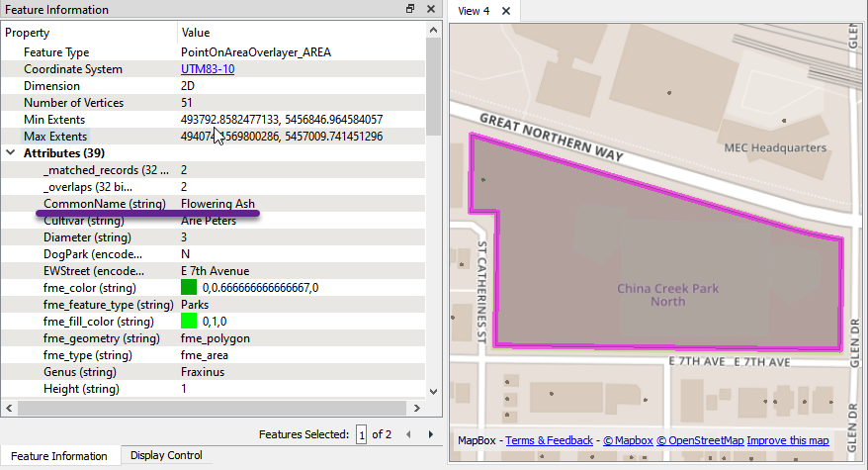
Task: Close the View 4 tab
Action: pyautogui.click(x=505, y=11)
